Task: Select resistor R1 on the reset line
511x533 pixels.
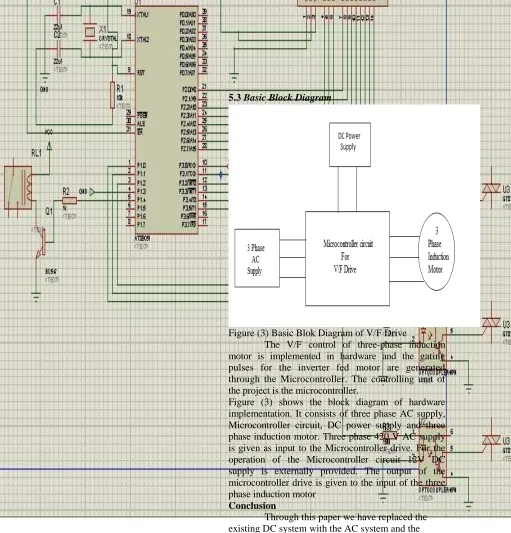Action: point(113,95)
